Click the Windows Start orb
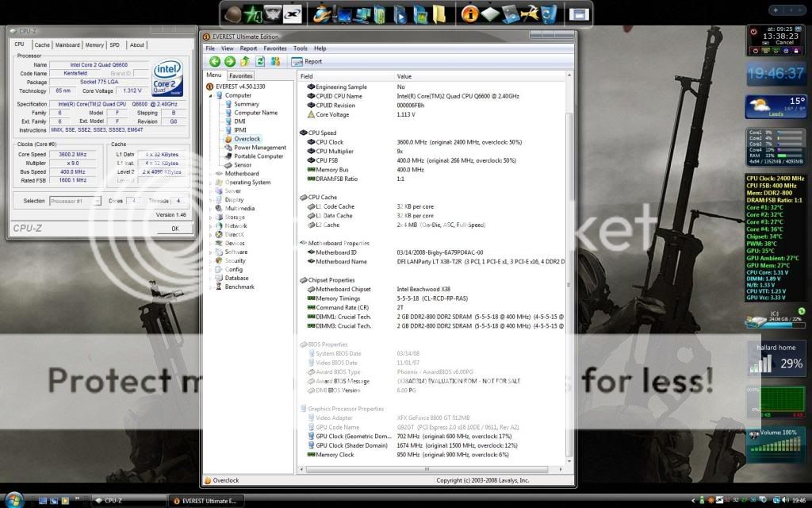Image resolution: width=812 pixels, height=508 pixels. [14, 500]
